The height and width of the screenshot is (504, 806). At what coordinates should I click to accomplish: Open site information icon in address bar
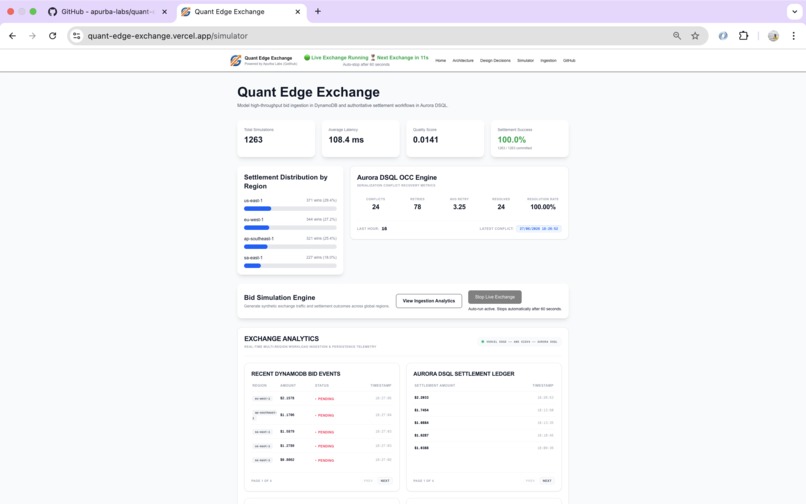click(77, 36)
